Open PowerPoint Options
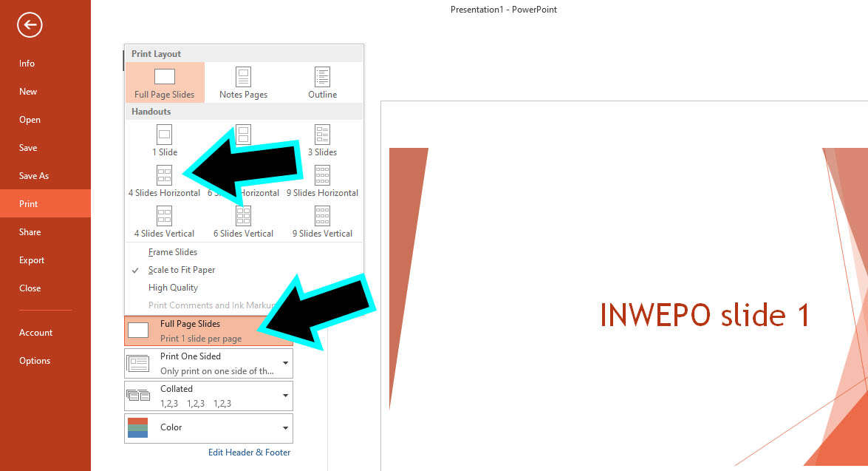Image resolution: width=868 pixels, height=471 pixels. tap(34, 360)
